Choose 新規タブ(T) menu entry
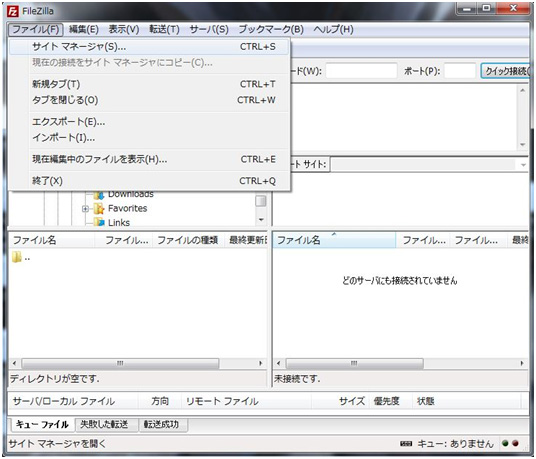The image size is (536, 459). click(149, 84)
